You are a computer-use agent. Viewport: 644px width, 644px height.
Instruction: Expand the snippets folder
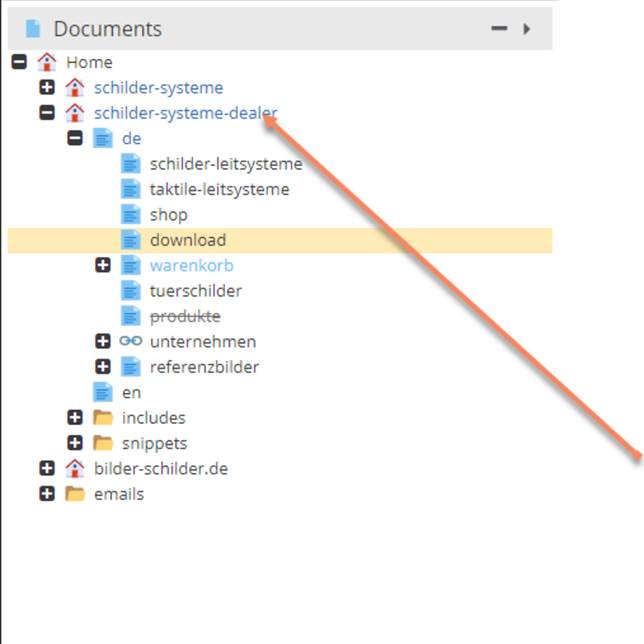(75, 444)
